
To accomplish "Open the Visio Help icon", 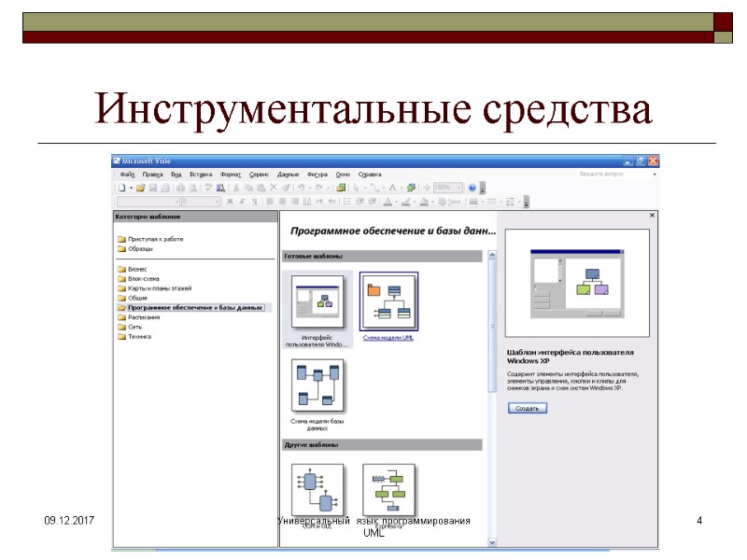I will [472, 187].
